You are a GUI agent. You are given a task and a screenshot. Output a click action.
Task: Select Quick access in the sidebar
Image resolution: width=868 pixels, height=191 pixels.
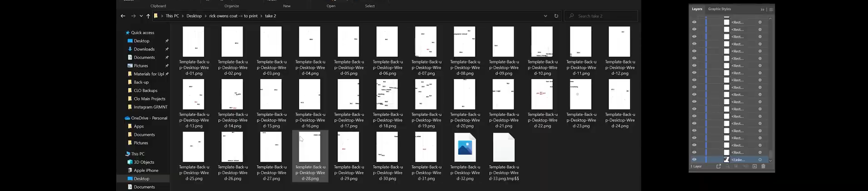pos(142,33)
